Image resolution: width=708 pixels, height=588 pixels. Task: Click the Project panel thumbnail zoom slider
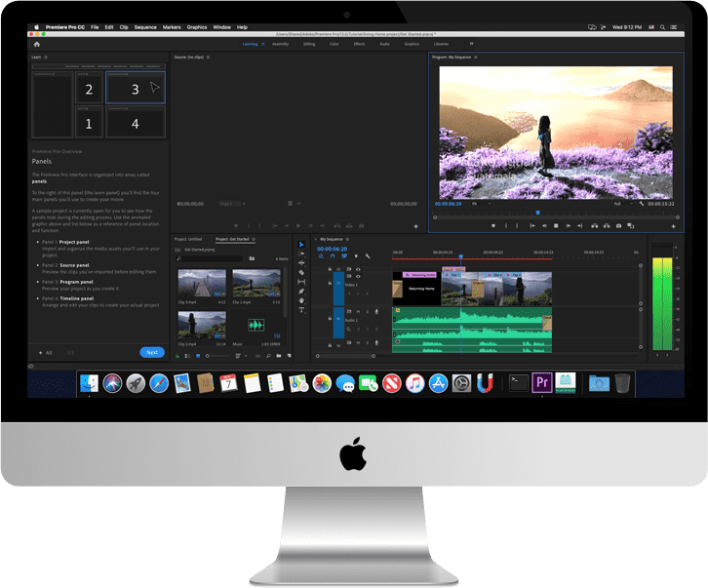217,356
